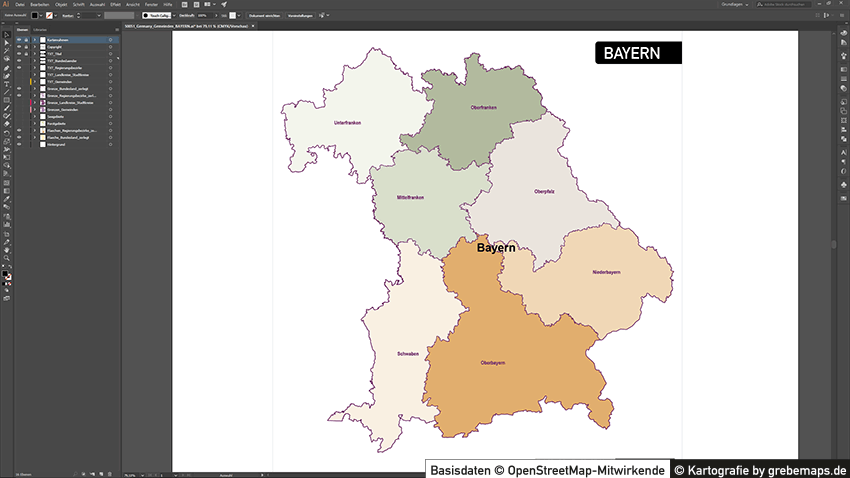This screenshot has height=478, width=850.
Task: Open the Fenster menu
Action: 151,4
